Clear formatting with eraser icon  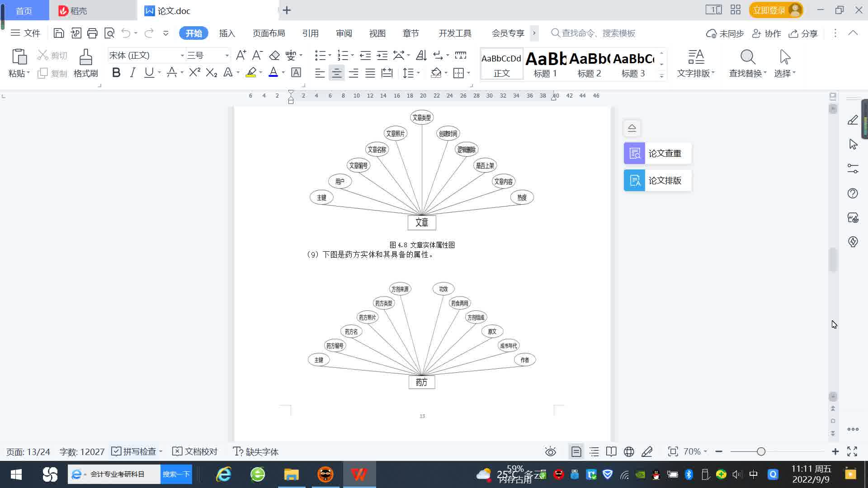click(x=274, y=55)
